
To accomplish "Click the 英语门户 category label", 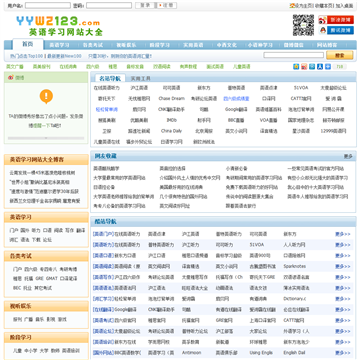I will click(x=103, y=234).
